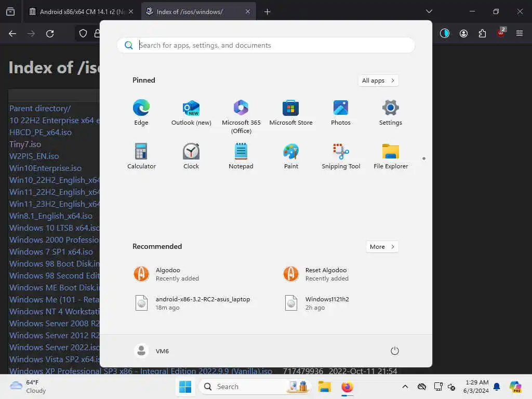Switch to Firefox on the taskbar
The image size is (532, 399).
click(x=347, y=387)
